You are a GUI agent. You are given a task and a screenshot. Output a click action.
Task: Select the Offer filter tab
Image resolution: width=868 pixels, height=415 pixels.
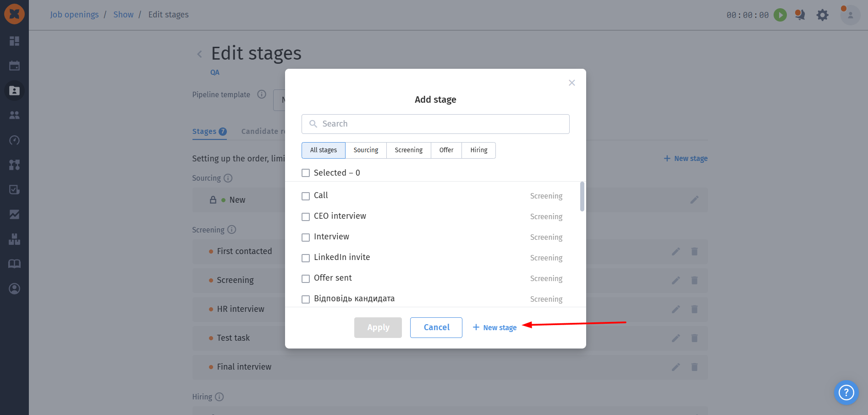click(x=446, y=150)
